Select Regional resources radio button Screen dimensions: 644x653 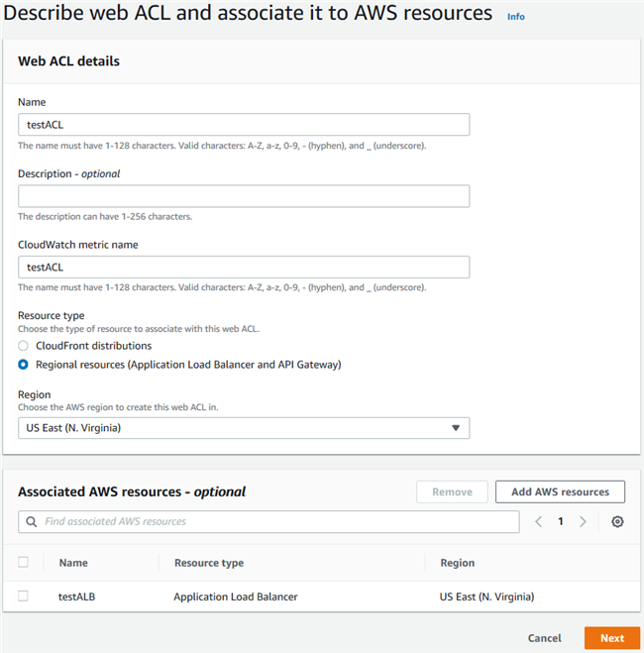pyautogui.click(x=24, y=365)
